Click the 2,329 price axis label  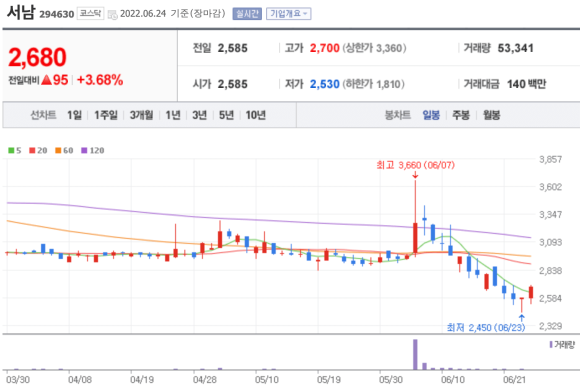coord(550,326)
